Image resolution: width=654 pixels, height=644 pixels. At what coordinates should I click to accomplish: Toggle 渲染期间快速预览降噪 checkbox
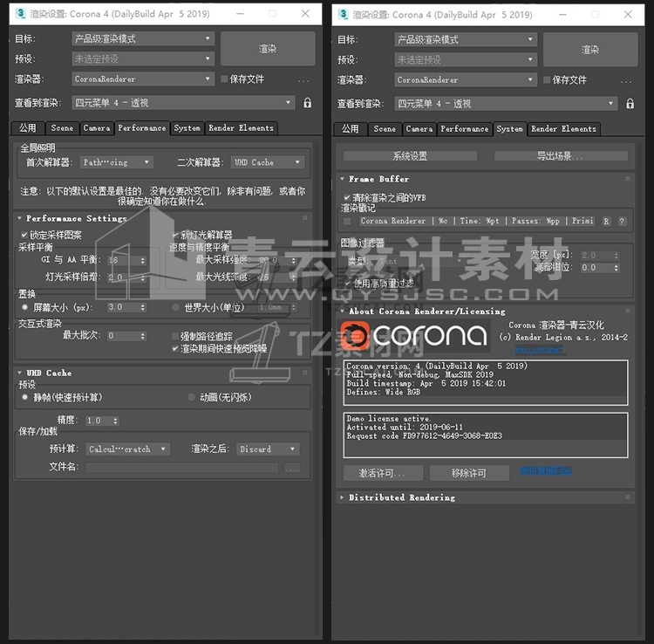(175, 348)
